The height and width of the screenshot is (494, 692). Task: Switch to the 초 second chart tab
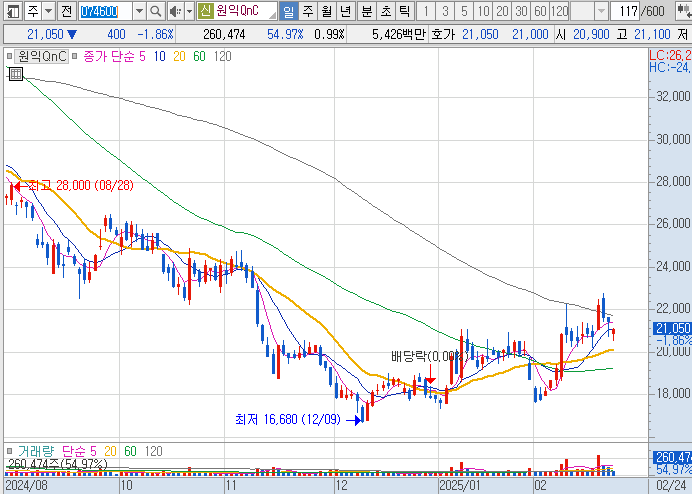(385, 11)
